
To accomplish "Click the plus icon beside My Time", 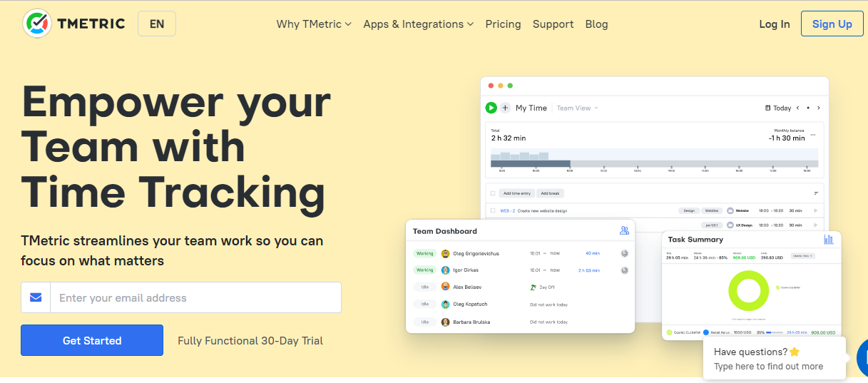I will pos(505,108).
